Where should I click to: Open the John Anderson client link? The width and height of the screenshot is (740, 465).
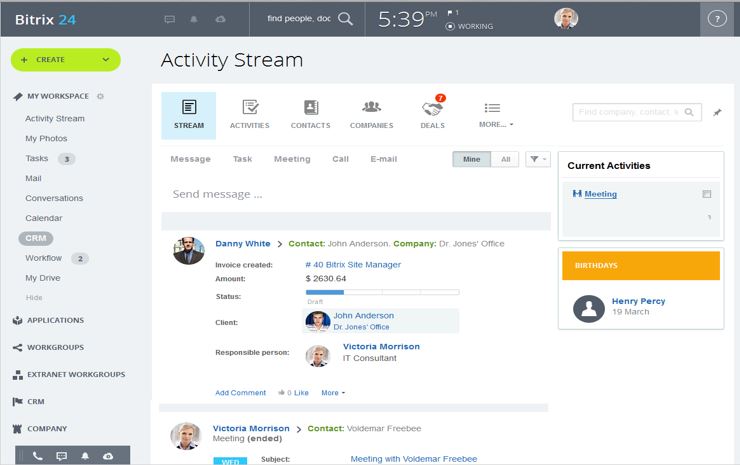[363, 315]
